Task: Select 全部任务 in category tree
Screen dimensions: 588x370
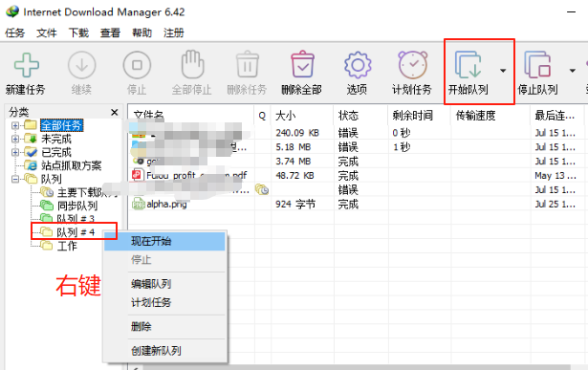Action: 61,125
